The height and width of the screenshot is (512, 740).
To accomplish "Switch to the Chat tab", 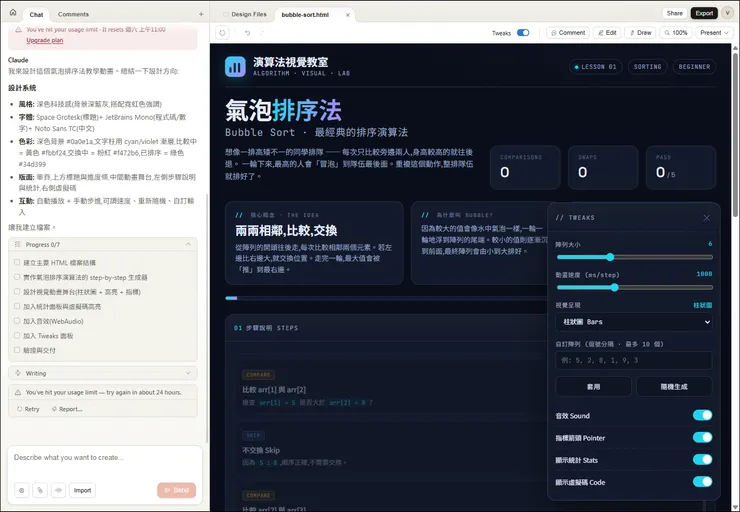I will click(x=36, y=15).
